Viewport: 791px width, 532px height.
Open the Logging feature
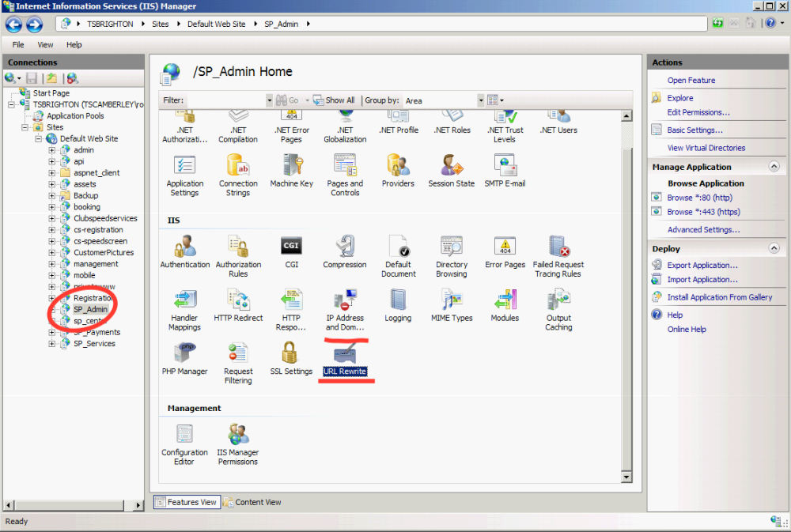[x=398, y=306]
